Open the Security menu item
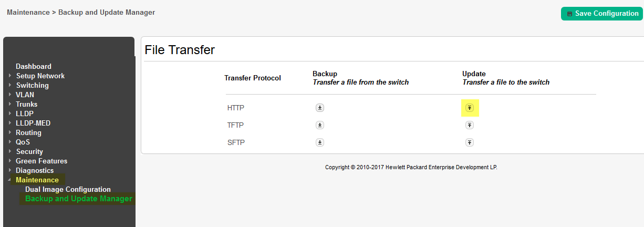Viewport: 644px width, 227px height. [29, 151]
